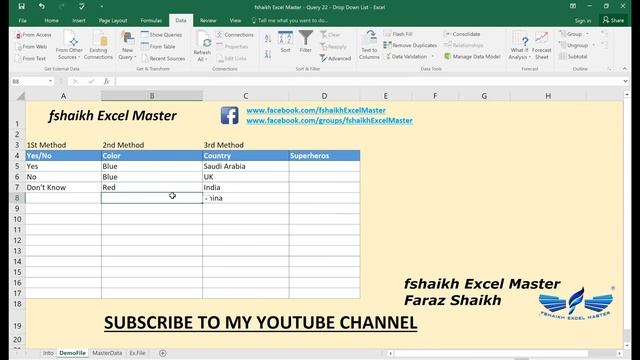The height and width of the screenshot is (360, 640).
Task: Click the Insert Function fx icon
Action: coord(107,81)
